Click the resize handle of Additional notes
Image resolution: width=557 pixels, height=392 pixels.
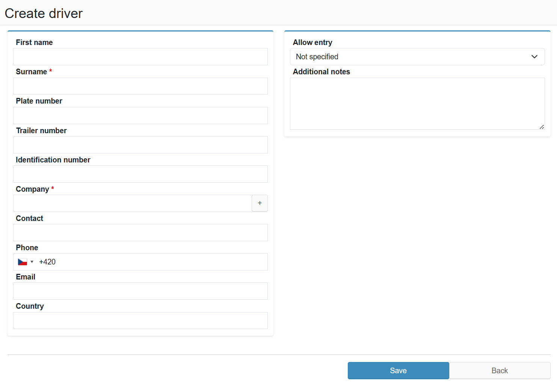pos(542,127)
